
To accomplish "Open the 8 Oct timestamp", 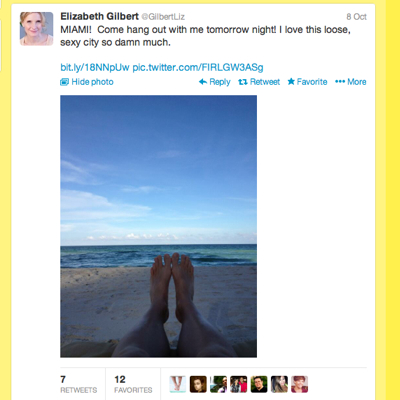I will tap(356, 17).
